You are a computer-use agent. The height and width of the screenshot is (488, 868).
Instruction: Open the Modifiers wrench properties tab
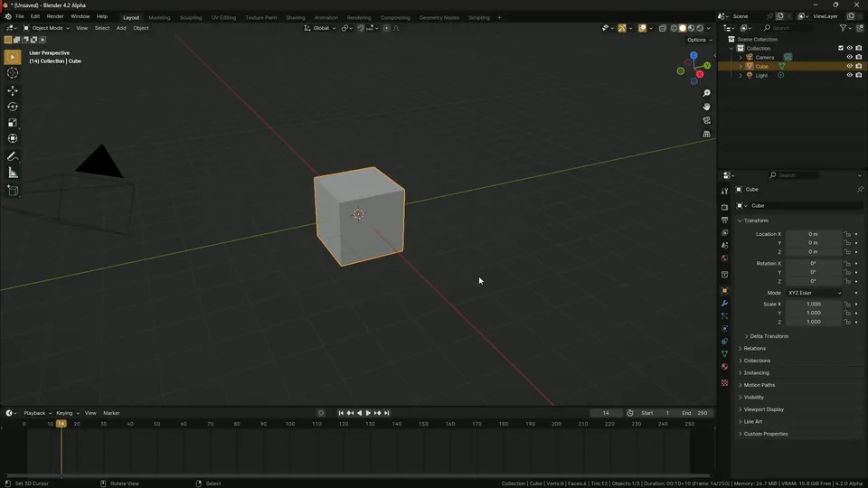pos(724,304)
